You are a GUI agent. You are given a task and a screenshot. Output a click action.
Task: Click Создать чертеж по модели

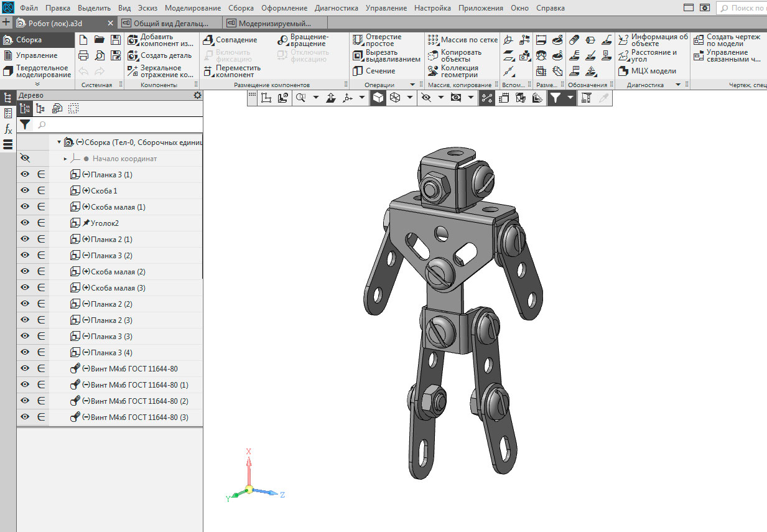coord(727,40)
